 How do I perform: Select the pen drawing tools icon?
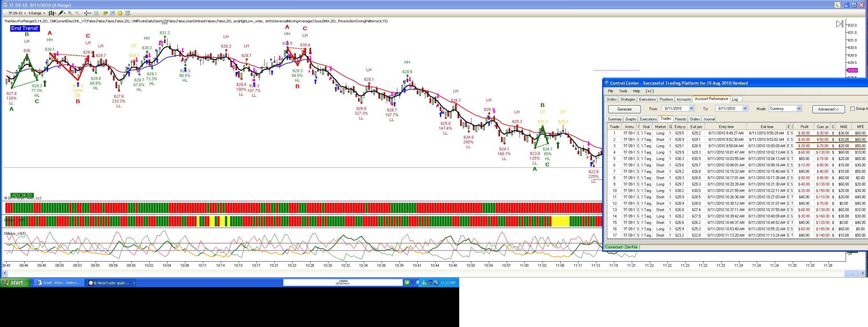click(x=62, y=13)
